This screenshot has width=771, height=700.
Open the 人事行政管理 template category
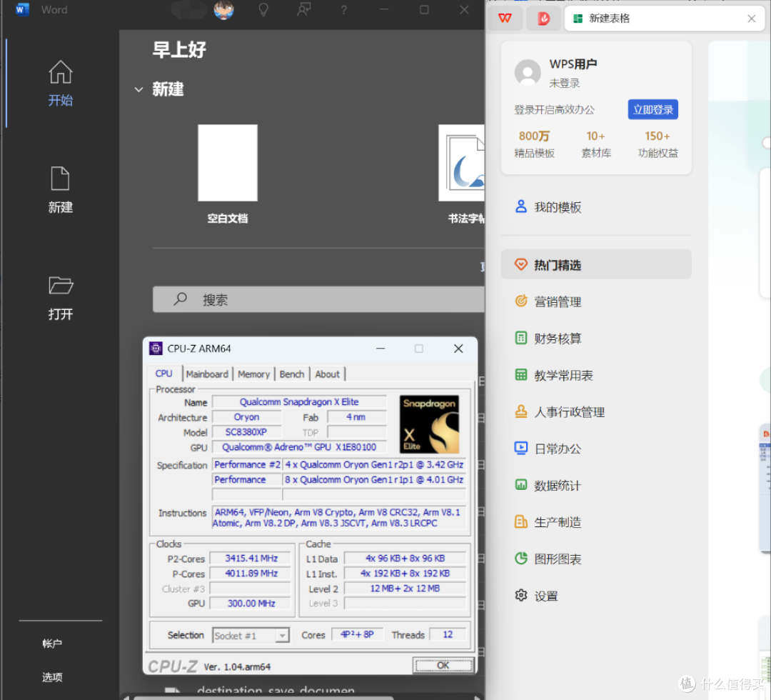(x=521, y=411)
